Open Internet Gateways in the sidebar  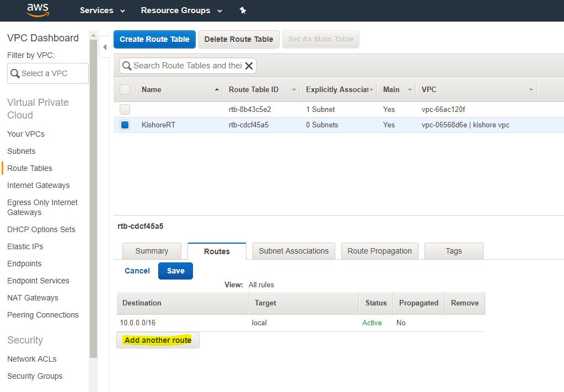(38, 185)
